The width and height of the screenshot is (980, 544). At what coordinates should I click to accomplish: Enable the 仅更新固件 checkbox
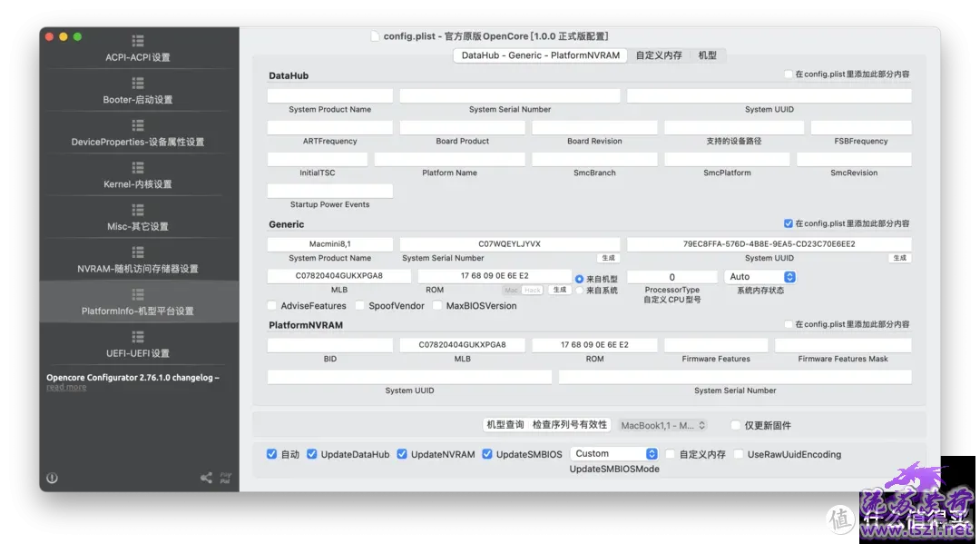pyautogui.click(x=736, y=426)
